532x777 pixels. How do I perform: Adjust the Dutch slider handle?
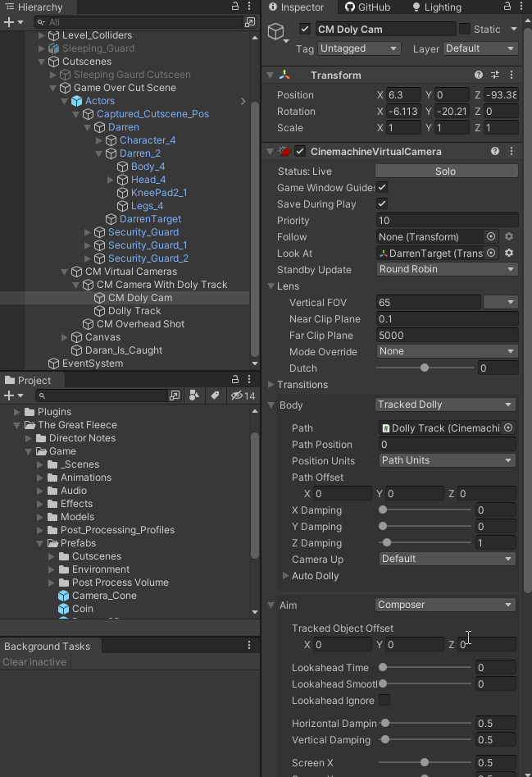click(425, 368)
